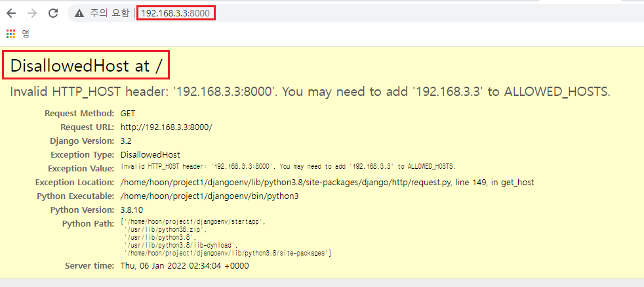Click the site-packages Python Path entry
644x287 pixels.
pyautogui.click(x=228, y=253)
